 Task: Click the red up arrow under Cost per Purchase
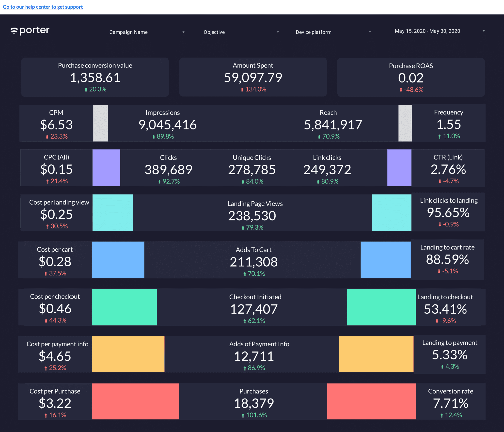point(46,415)
